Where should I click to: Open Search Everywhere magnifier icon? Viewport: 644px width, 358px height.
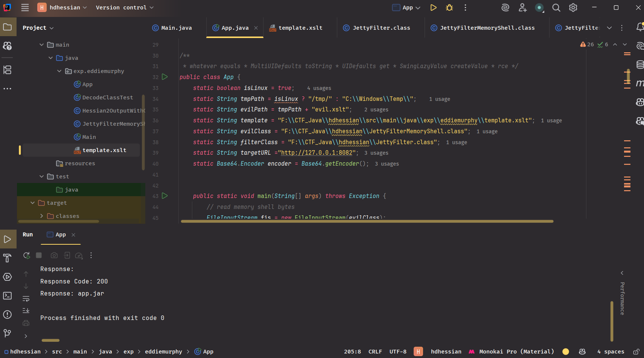pos(556,8)
